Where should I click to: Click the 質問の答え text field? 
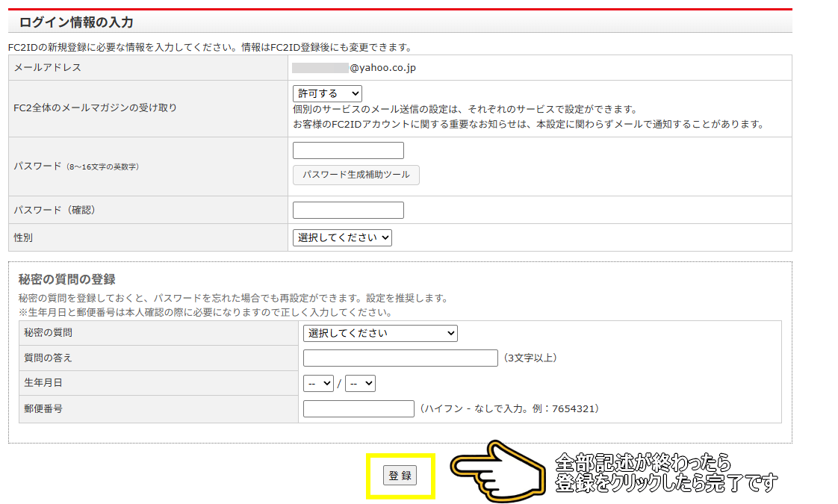coord(400,358)
